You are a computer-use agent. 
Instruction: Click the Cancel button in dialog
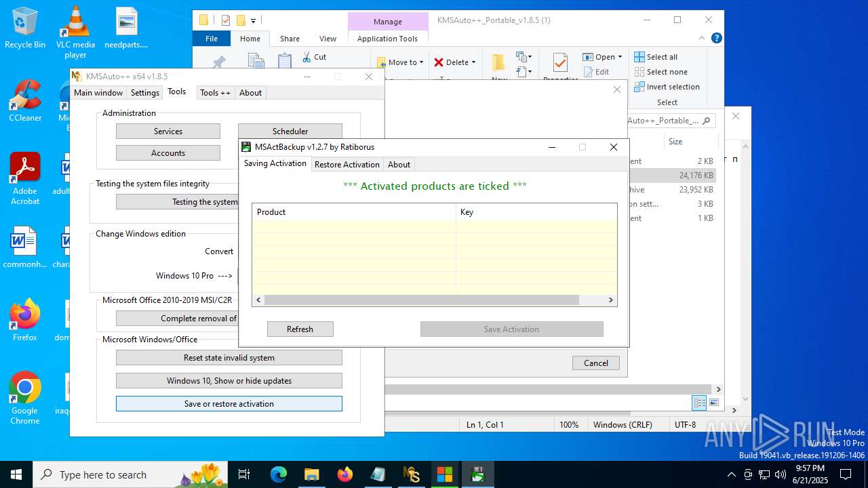(x=596, y=363)
